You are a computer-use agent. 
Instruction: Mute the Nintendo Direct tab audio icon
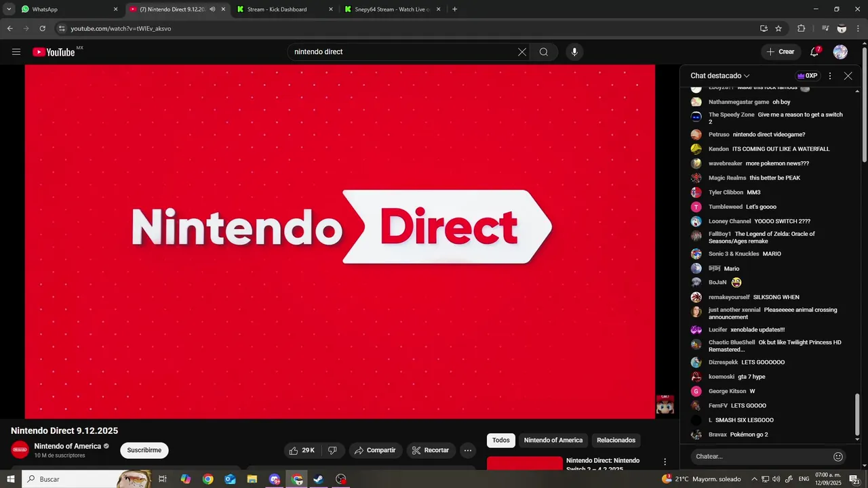212,9
